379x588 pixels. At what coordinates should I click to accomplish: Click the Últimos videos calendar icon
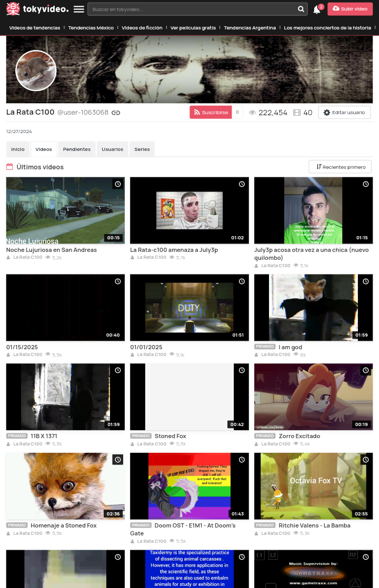[10, 167]
